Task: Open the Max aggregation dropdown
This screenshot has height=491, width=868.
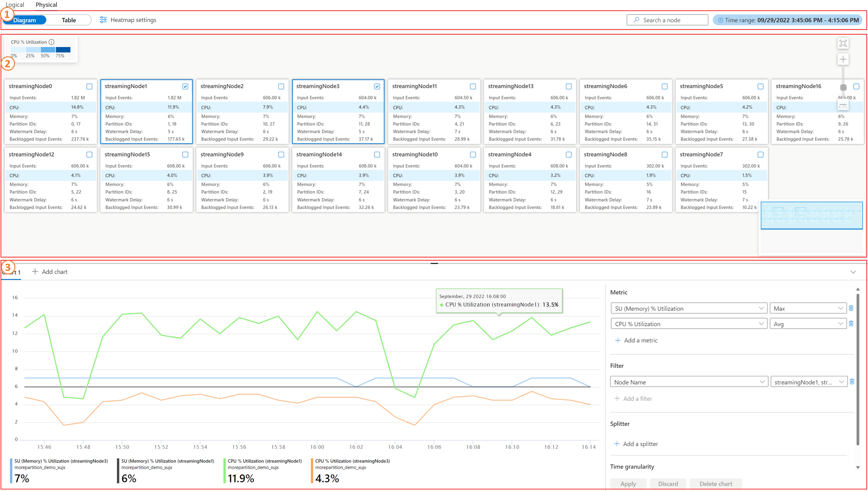Action: click(x=807, y=308)
